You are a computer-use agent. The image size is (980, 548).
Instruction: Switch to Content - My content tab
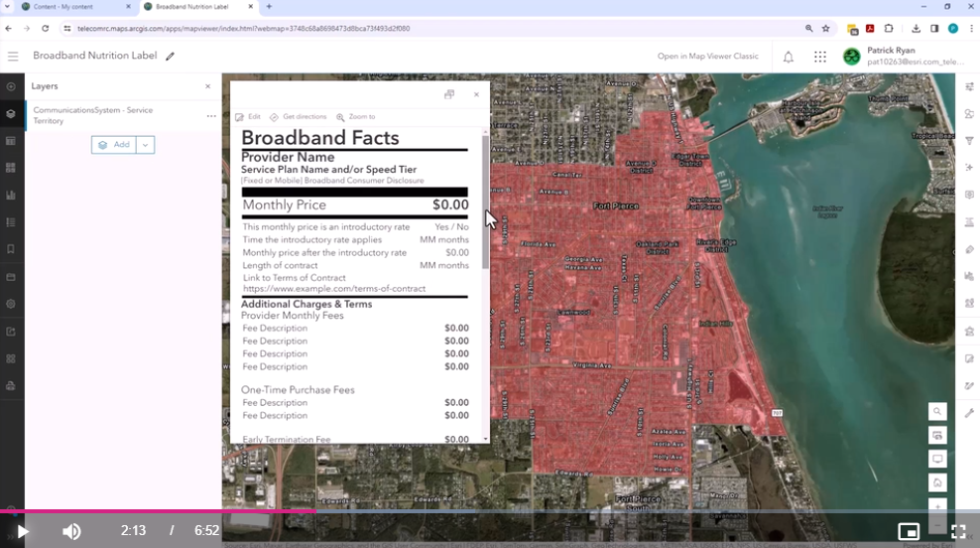pyautogui.click(x=73, y=6)
